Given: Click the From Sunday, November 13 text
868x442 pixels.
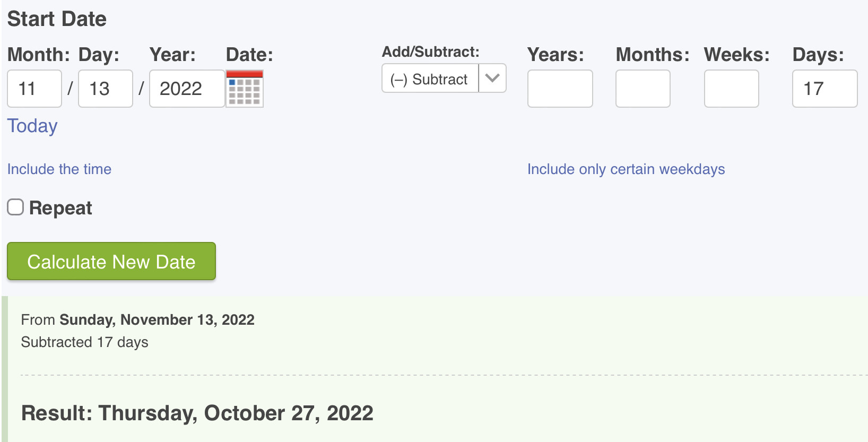Looking at the screenshot, I should pyautogui.click(x=137, y=320).
